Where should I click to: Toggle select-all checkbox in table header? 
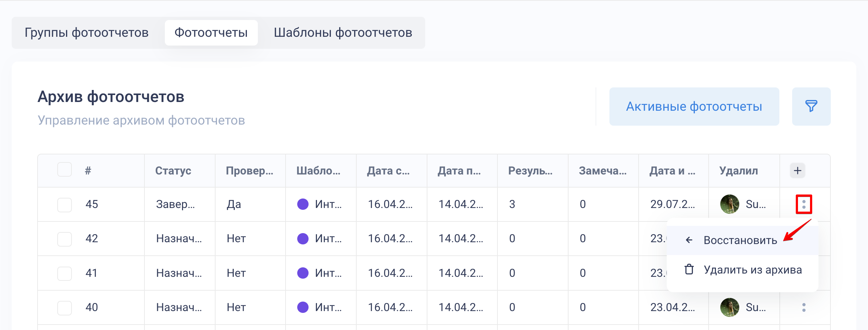(65, 170)
